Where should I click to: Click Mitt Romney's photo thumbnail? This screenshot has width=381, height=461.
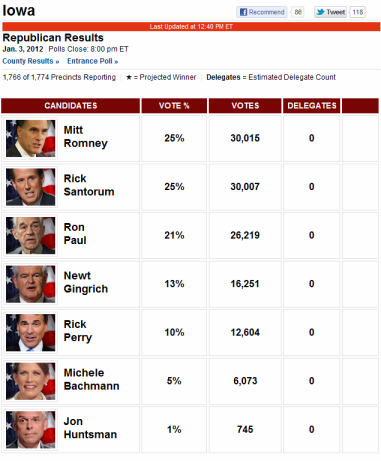click(31, 138)
